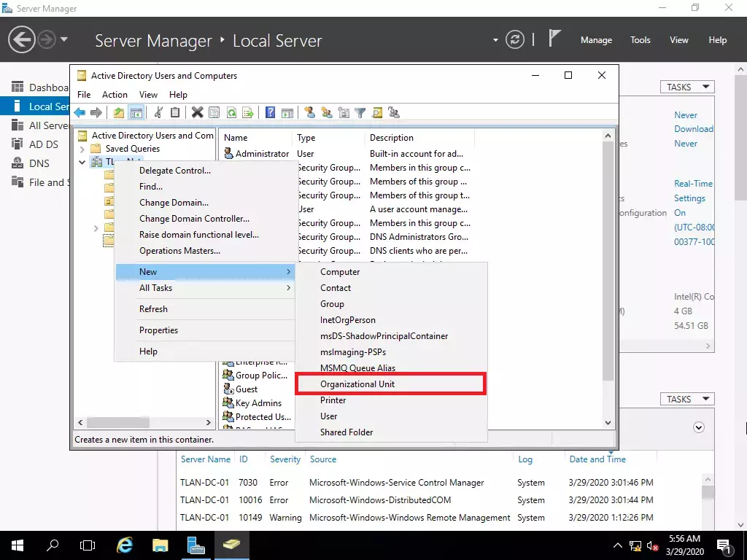
Task: Open the All Tasks submenu
Action: coord(205,288)
